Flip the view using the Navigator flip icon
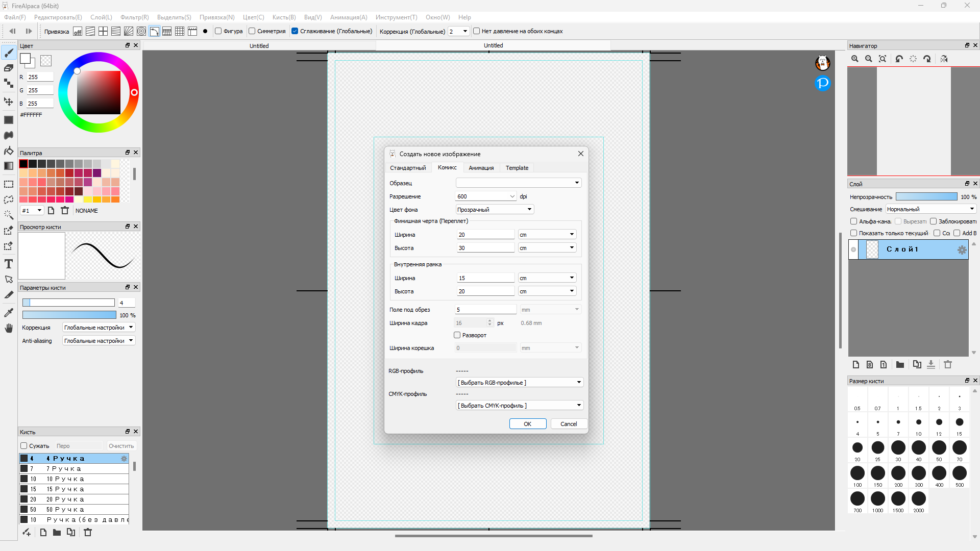Screen dimensions: 980x551 pos(944,59)
